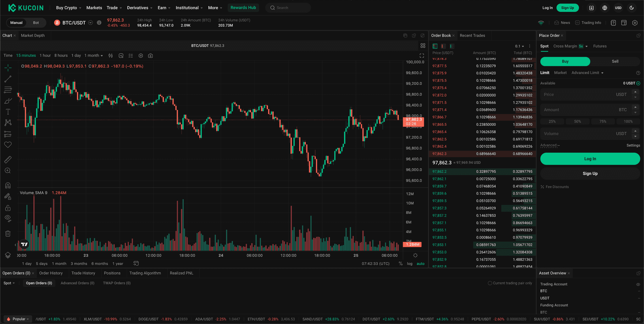Click the Log In button in Place Order
This screenshot has height=324, width=644.
(x=590, y=159)
